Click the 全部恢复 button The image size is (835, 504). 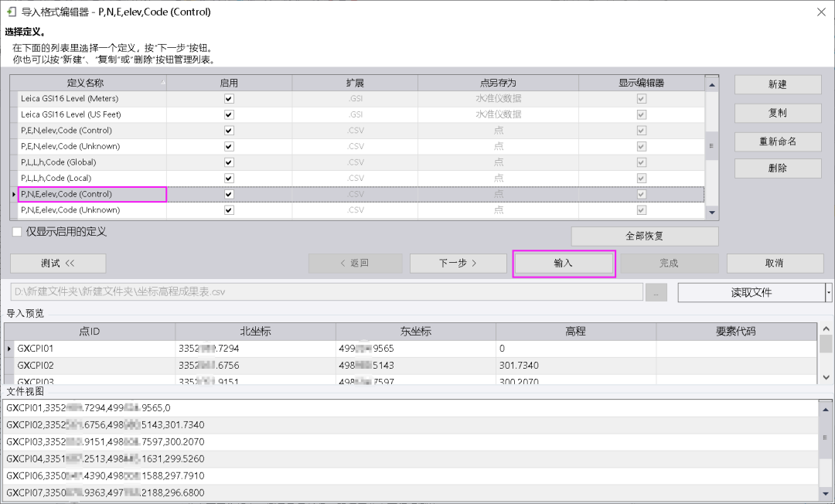point(643,237)
